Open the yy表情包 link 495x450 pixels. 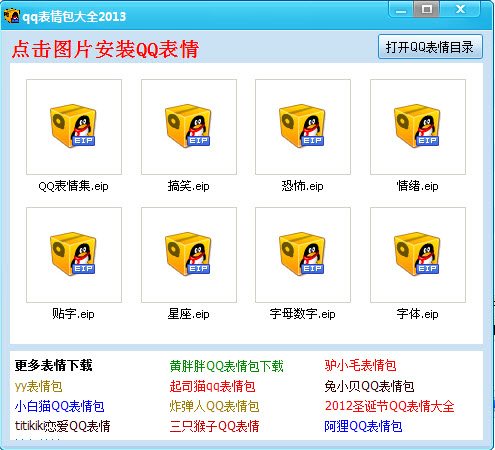(39, 386)
